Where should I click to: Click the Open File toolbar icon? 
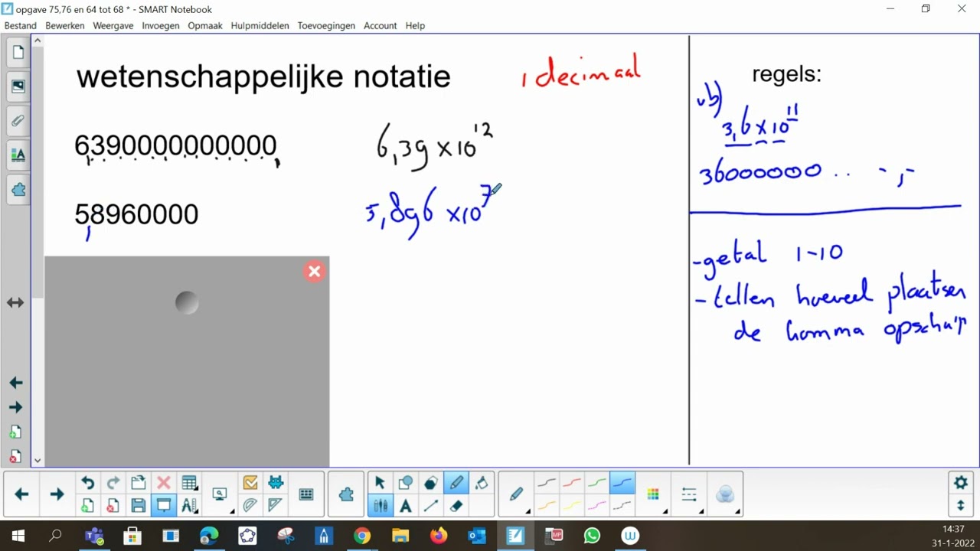pos(138,483)
